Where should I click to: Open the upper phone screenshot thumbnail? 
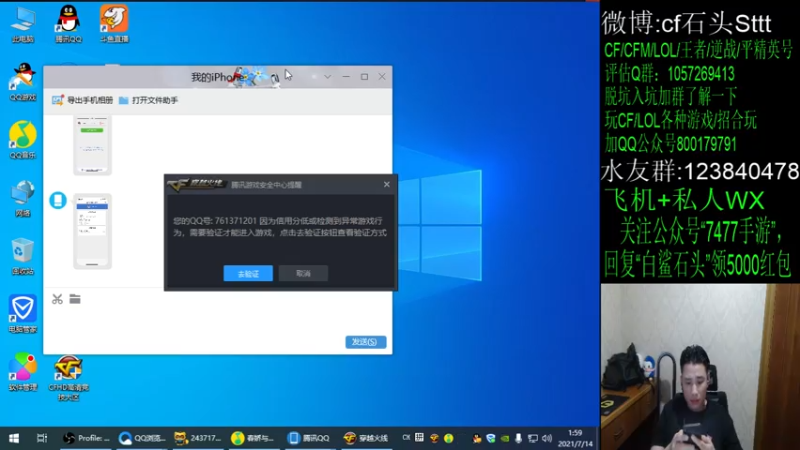(92, 145)
